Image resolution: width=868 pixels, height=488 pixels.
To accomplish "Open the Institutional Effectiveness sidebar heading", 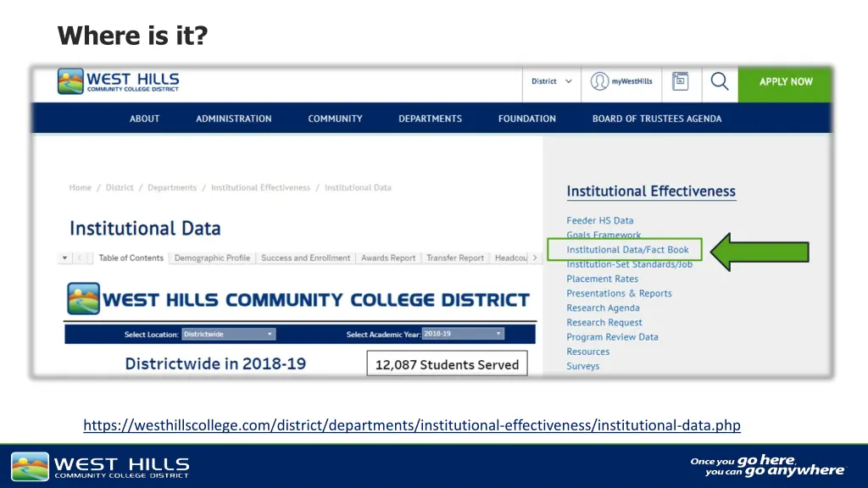I will [x=651, y=191].
